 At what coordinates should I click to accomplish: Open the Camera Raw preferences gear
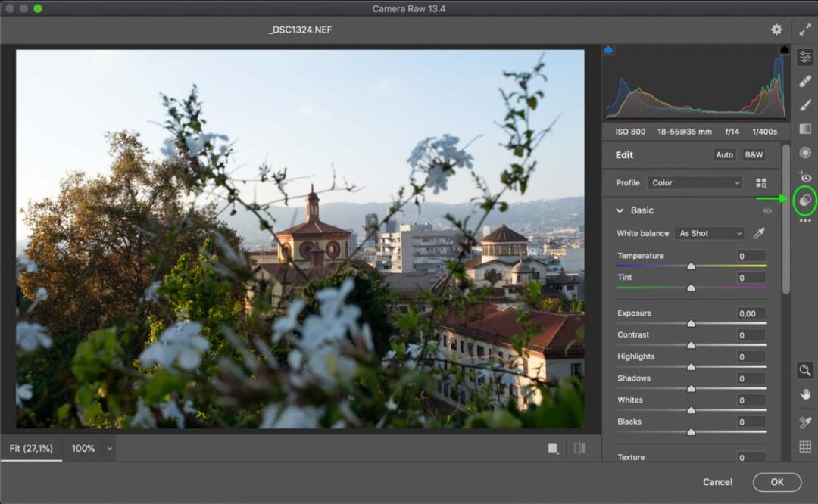click(x=776, y=29)
